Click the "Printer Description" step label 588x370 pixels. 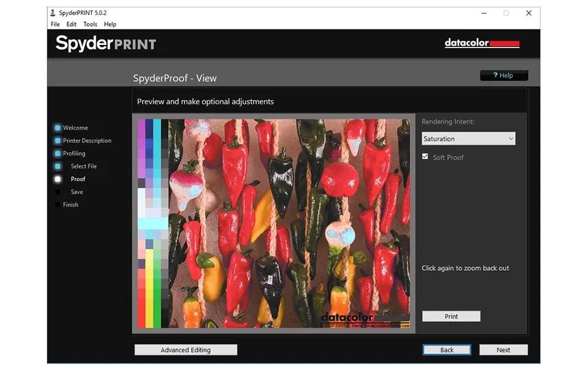tap(87, 141)
